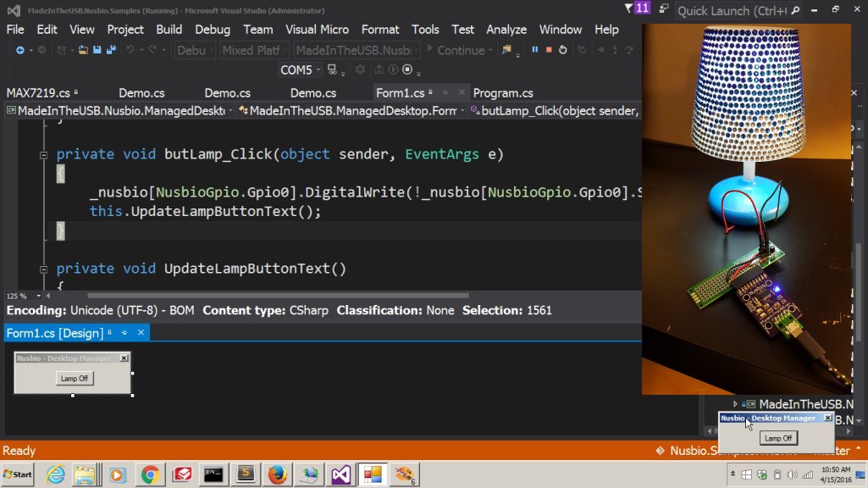Screen dimensions: 868x488
Task: Switch to the Program.cs tab
Action: click(x=503, y=93)
